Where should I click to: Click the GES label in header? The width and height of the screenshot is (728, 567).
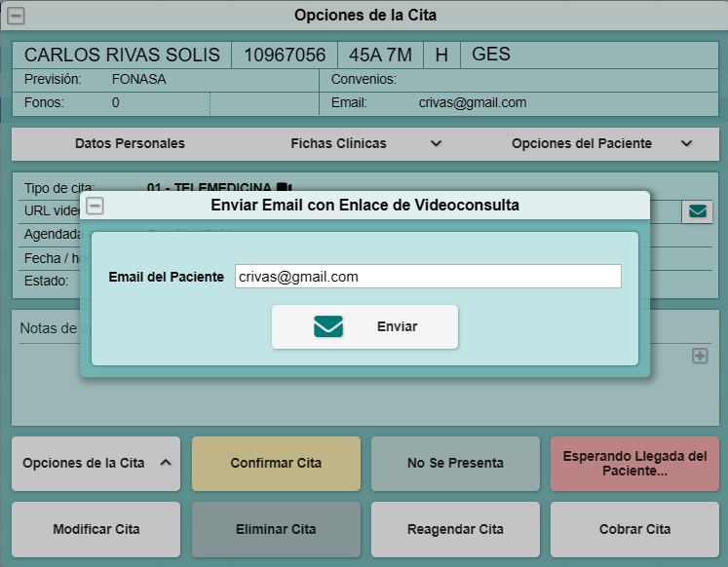click(491, 55)
